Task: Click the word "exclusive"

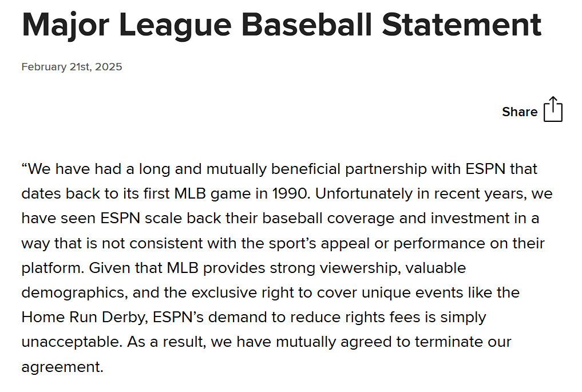Action: [221, 292]
